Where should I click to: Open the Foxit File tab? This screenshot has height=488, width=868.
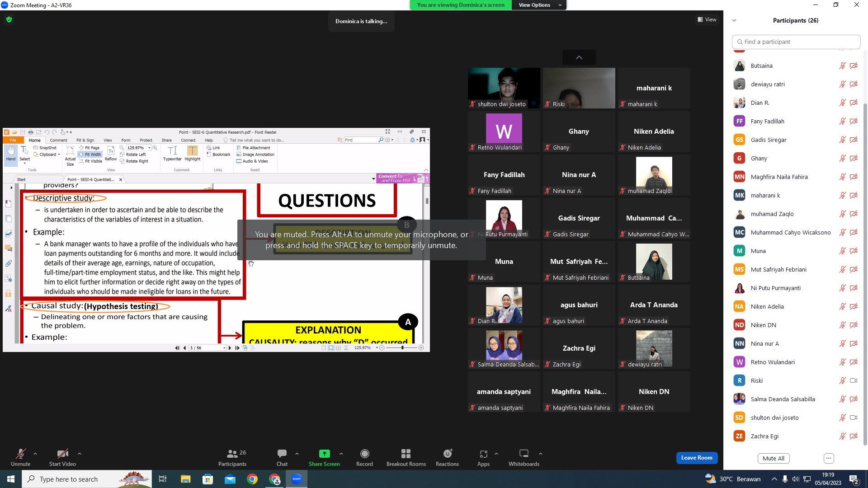point(13,140)
